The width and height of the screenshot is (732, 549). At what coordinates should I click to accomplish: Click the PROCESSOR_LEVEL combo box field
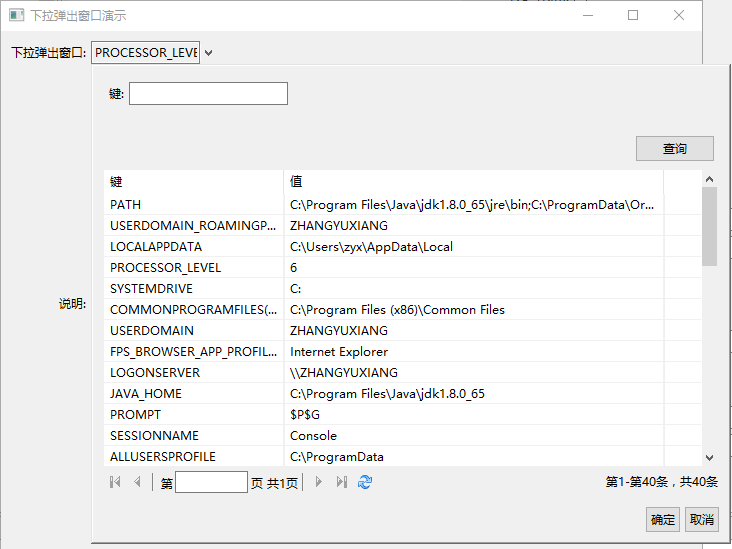[146, 52]
